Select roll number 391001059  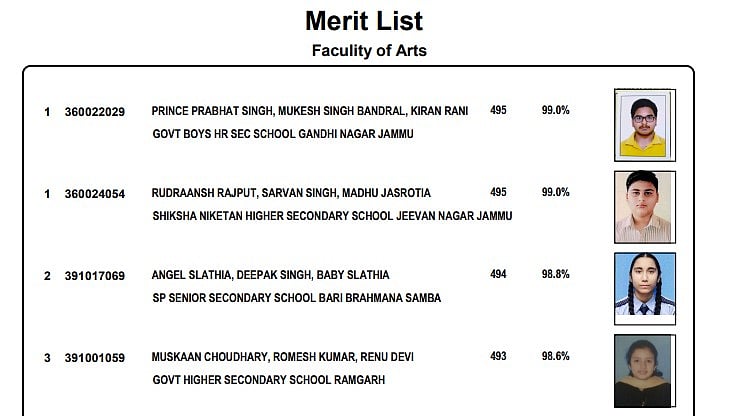(94, 358)
